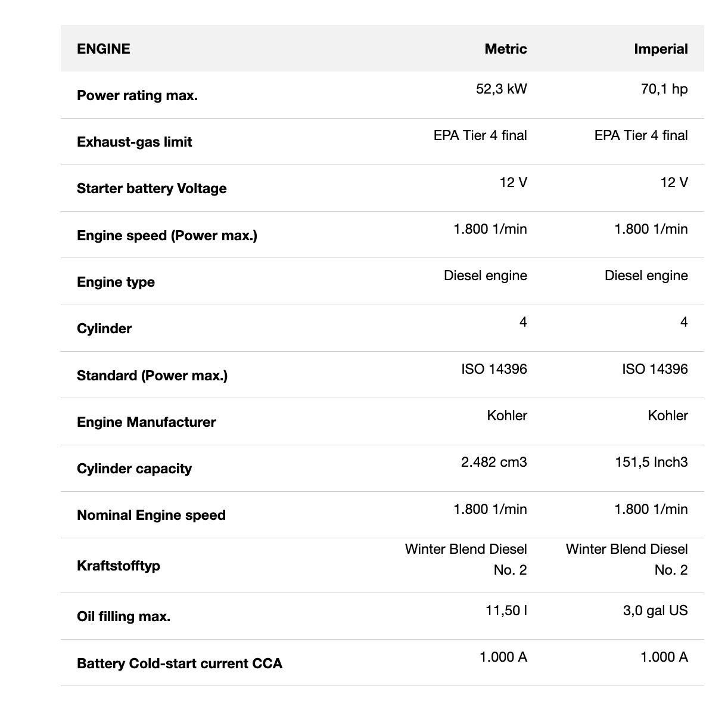The width and height of the screenshot is (728, 707).
Task: Click the 70,1 hp value
Action: (x=664, y=89)
